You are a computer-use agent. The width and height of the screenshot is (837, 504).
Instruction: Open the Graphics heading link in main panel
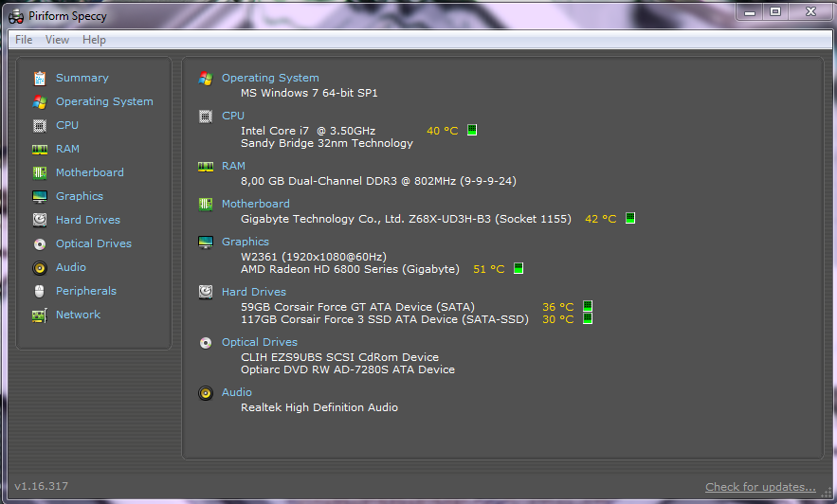click(x=246, y=242)
